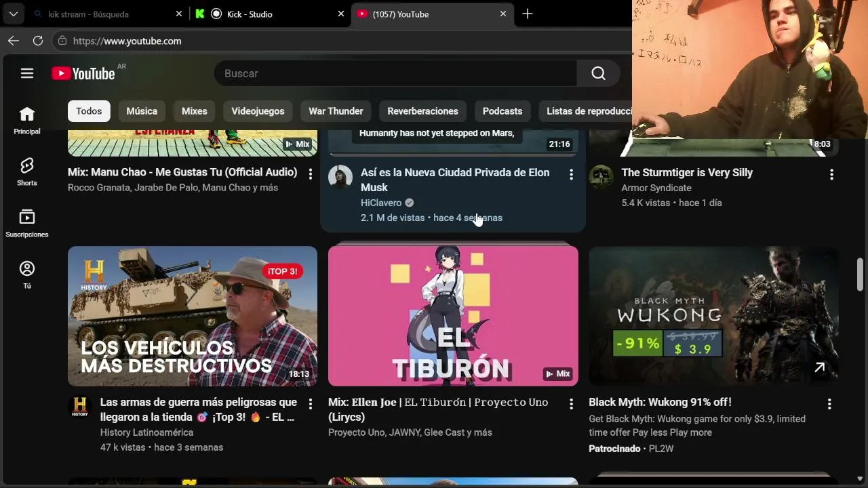Open options for Black Myth Wukong ad

[x=829, y=404]
